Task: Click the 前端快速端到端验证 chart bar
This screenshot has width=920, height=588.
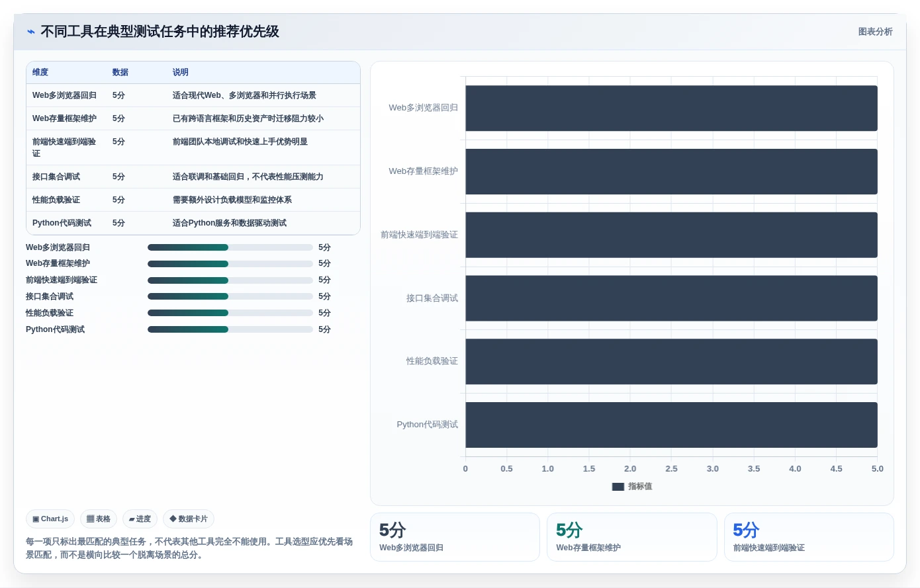Action: [x=671, y=235]
